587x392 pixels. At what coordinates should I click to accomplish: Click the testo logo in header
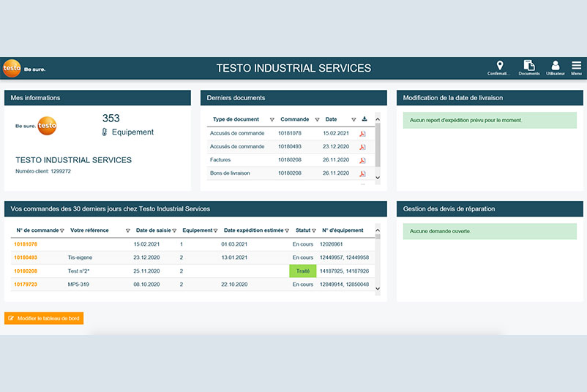click(12, 68)
